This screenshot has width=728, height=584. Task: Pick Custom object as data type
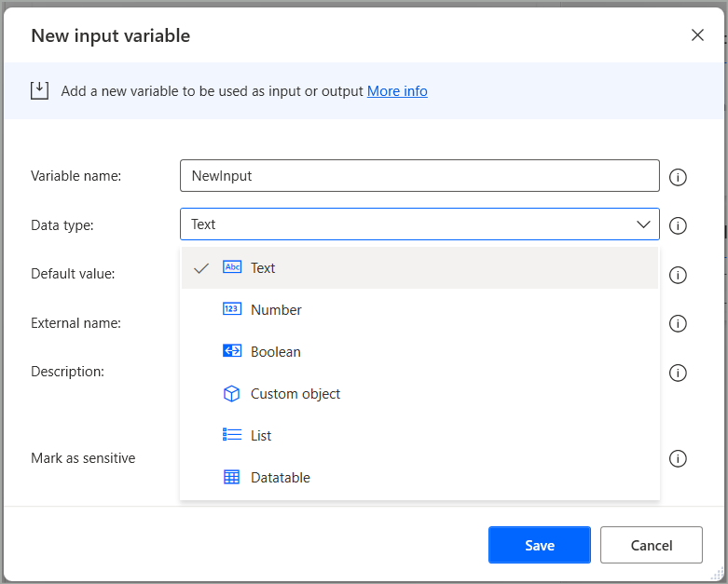[295, 393]
